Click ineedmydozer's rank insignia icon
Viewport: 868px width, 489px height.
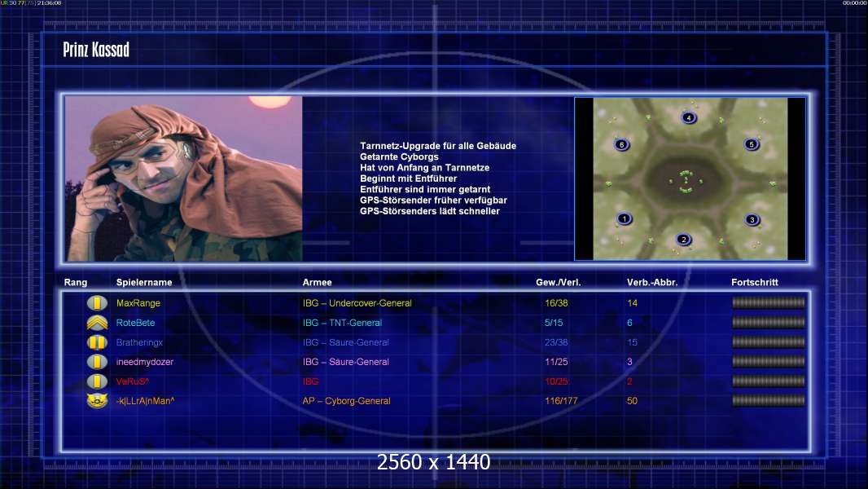pos(97,362)
